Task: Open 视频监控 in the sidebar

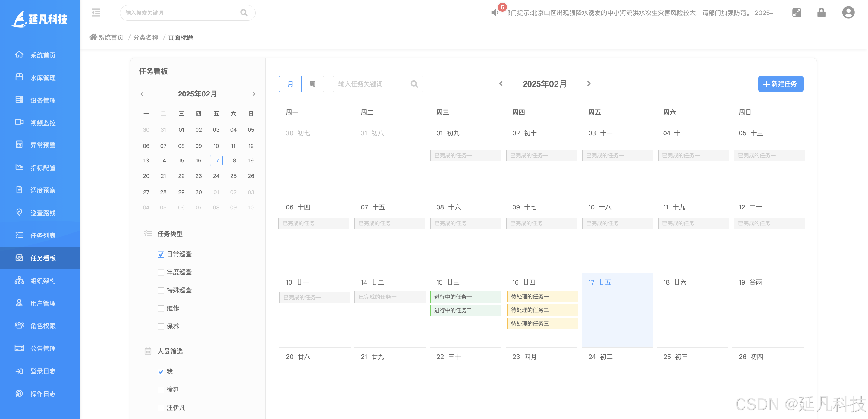Action: [43, 123]
